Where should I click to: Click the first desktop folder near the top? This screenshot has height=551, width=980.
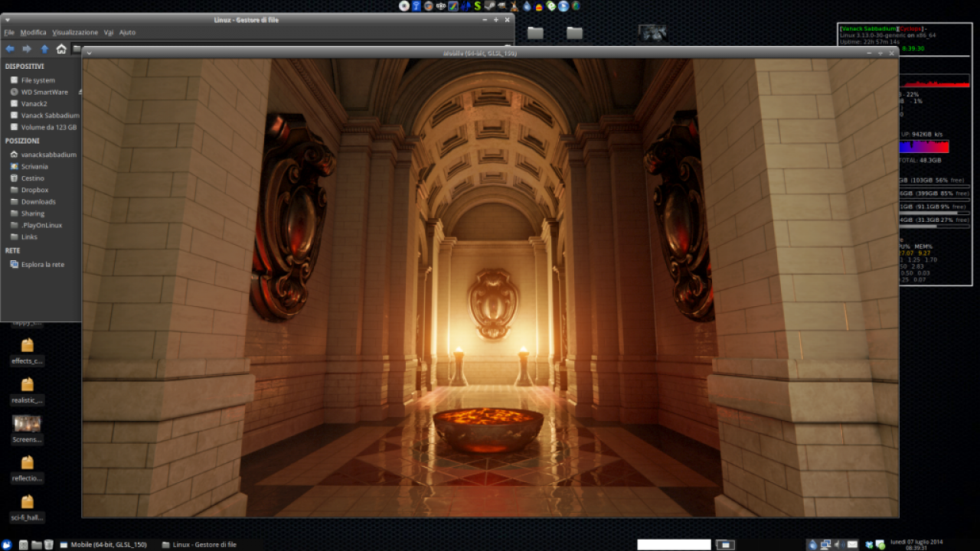click(x=535, y=32)
